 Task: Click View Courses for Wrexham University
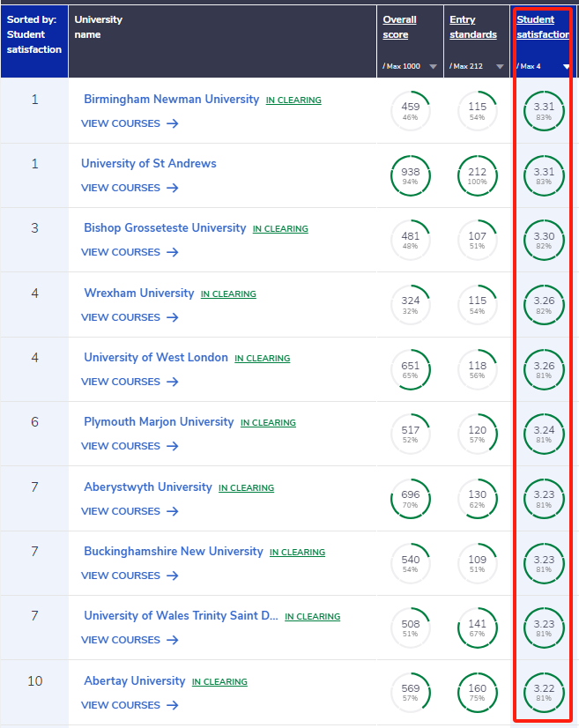coord(130,317)
